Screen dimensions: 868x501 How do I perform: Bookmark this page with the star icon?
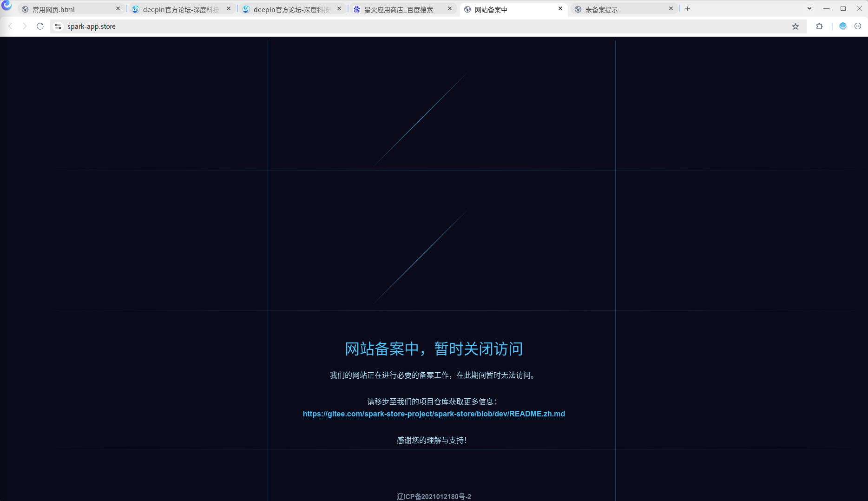(x=796, y=26)
